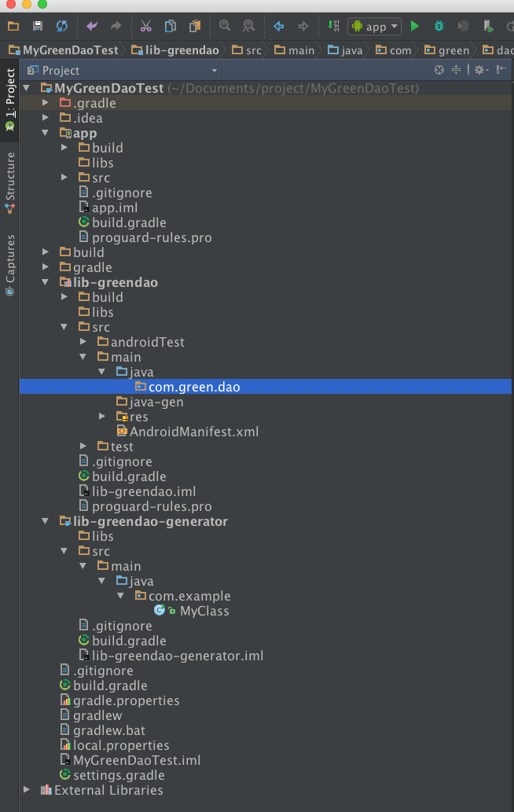
Task: Click the Save All toolbar icon
Action: pos(37,27)
